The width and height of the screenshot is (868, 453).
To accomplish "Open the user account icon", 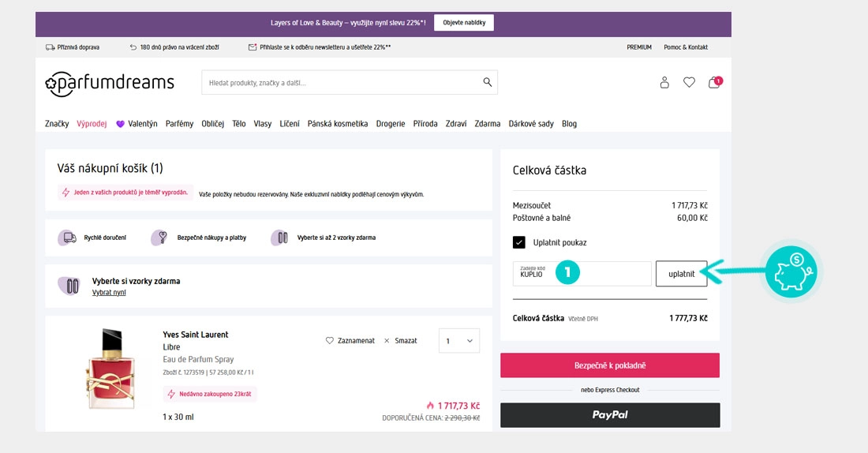I will tap(664, 83).
